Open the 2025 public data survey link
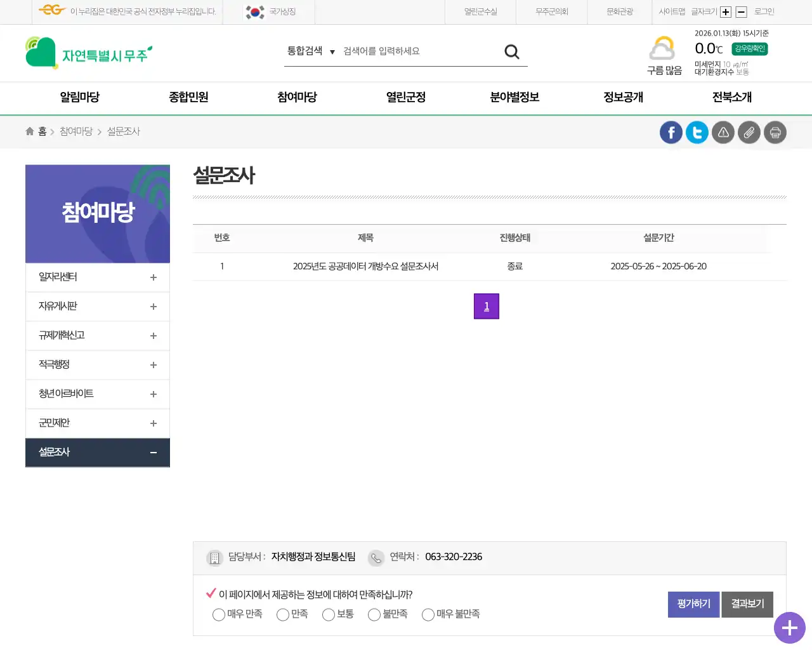 tap(365, 266)
